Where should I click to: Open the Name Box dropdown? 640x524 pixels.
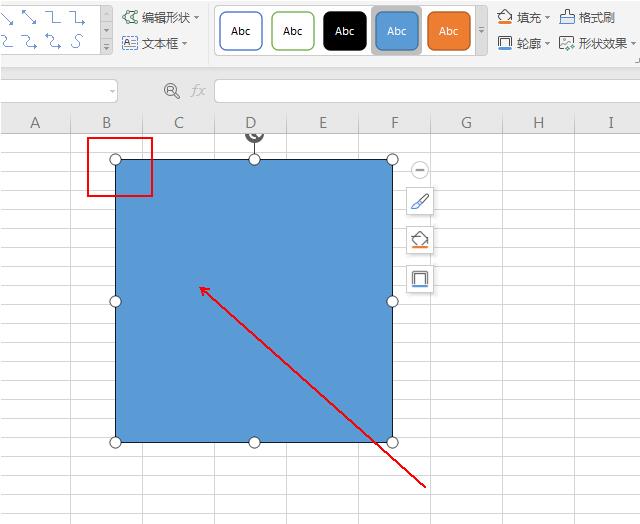point(112,91)
